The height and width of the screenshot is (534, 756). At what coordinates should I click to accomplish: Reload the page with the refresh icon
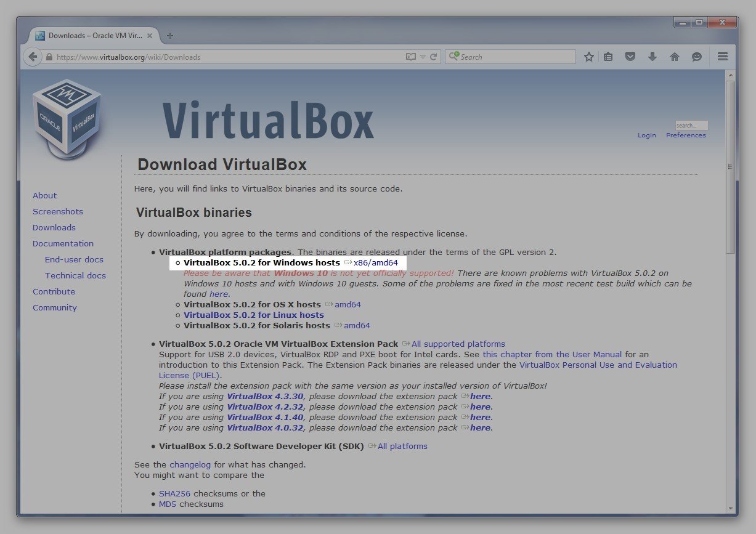[x=434, y=57]
